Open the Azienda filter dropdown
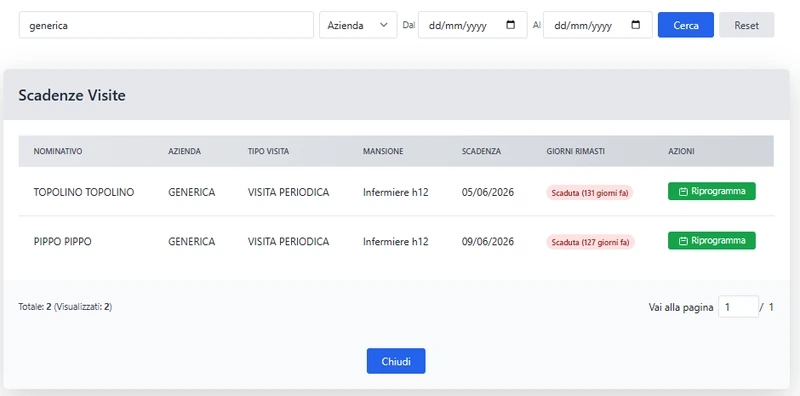 (358, 25)
